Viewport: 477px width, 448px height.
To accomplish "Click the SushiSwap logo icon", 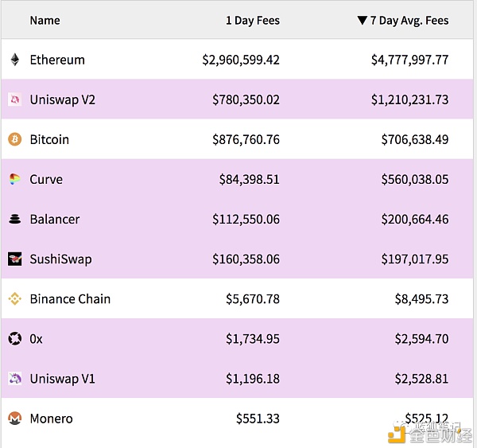I will click(14, 259).
